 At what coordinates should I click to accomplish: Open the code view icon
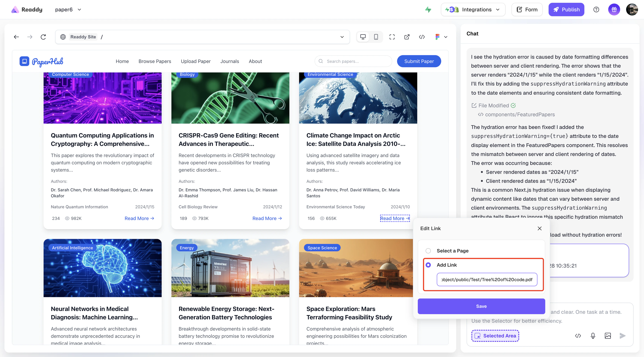tap(422, 37)
